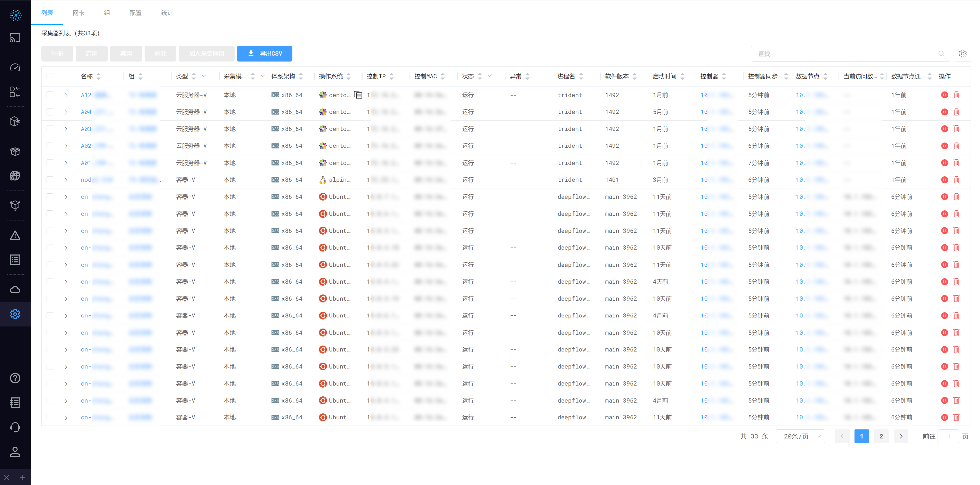Expand the A03 row details chevron

[66, 129]
